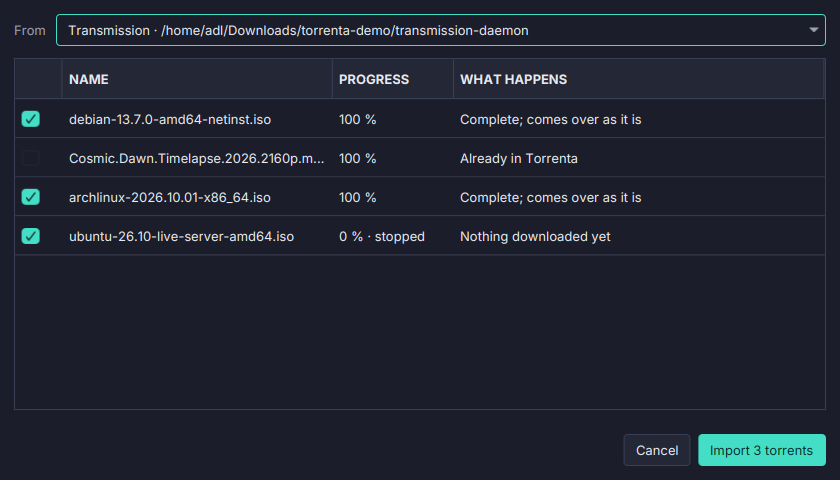
Task: Click the '0 % · stopped' progress cell
Action: [x=382, y=237]
